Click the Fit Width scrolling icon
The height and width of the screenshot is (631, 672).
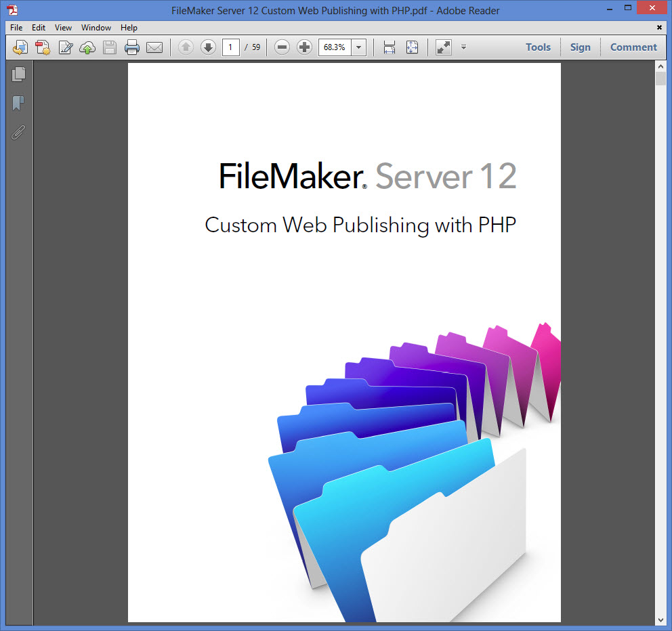tap(389, 47)
